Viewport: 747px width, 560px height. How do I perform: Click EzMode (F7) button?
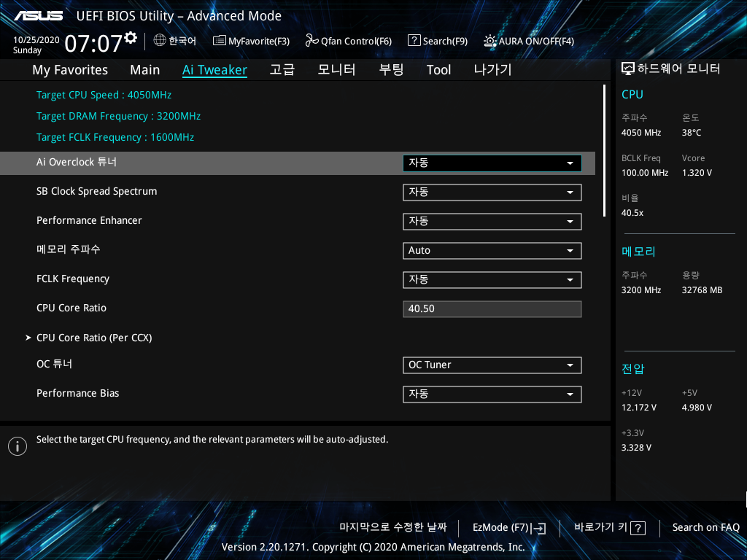click(x=509, y=528)
